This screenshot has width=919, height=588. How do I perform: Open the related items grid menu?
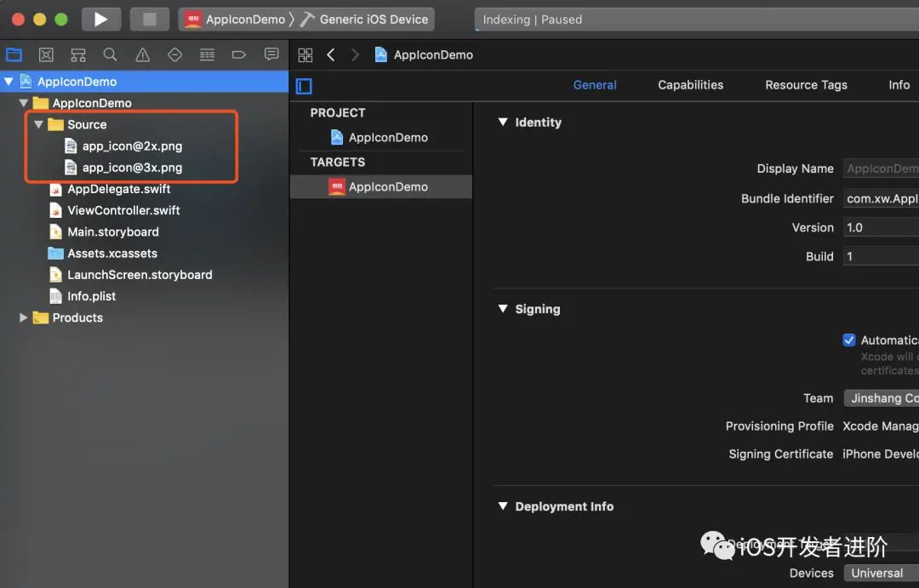(305, 55)
